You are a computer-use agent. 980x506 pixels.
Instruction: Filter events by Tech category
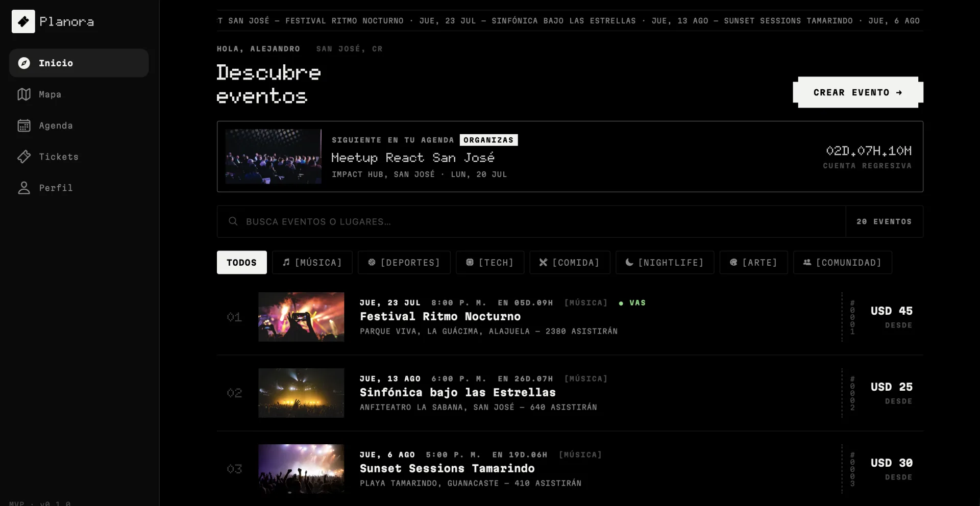point(490,262)
